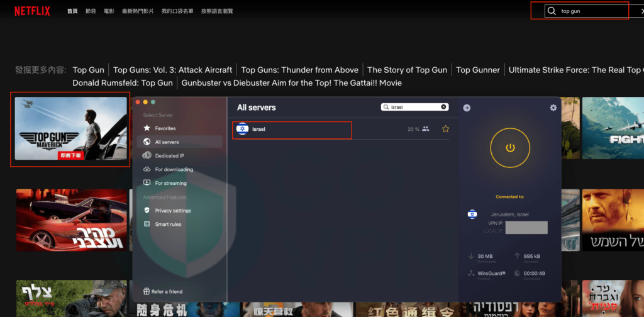Click the '995 kB' uploaded value
The width and height of the screenshot is (644, 317).
(532, 256)
